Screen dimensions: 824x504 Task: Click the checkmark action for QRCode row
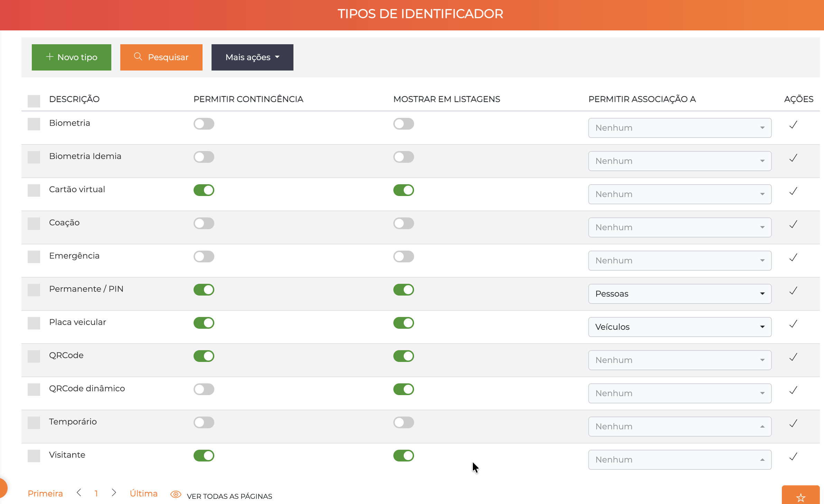tap(793, 357)
